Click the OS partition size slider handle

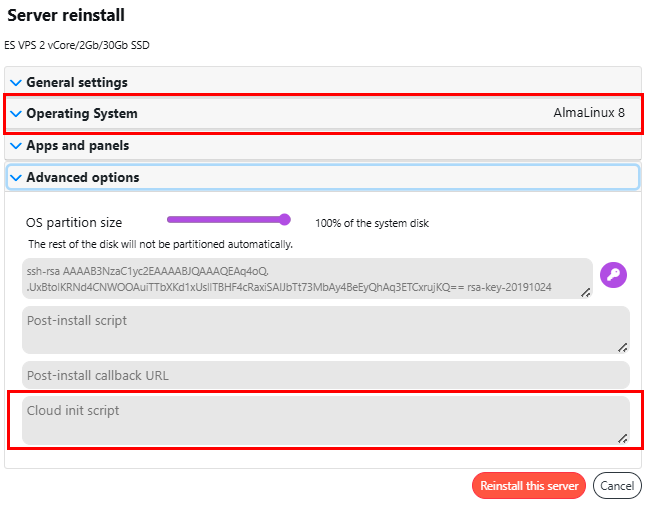pos(285,220)
